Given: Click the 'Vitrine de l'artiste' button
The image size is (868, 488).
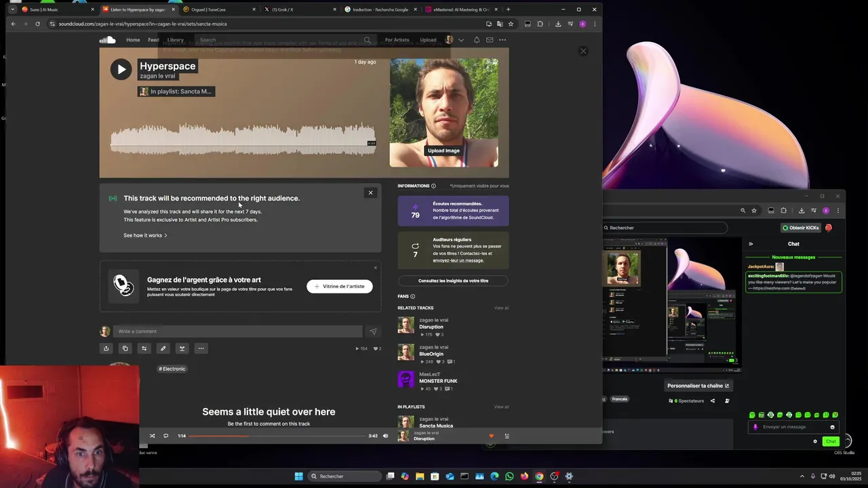Looking at the screenshot, I should 340,286.
